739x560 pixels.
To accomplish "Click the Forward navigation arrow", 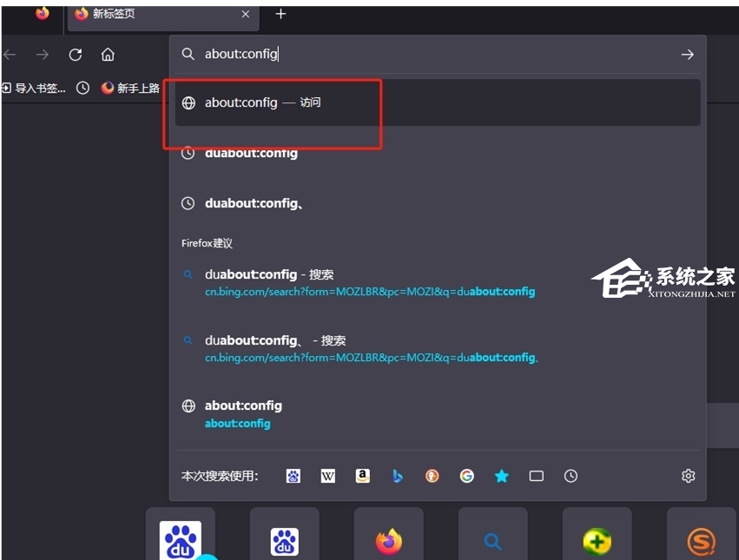I will click(x=43, y=55).
